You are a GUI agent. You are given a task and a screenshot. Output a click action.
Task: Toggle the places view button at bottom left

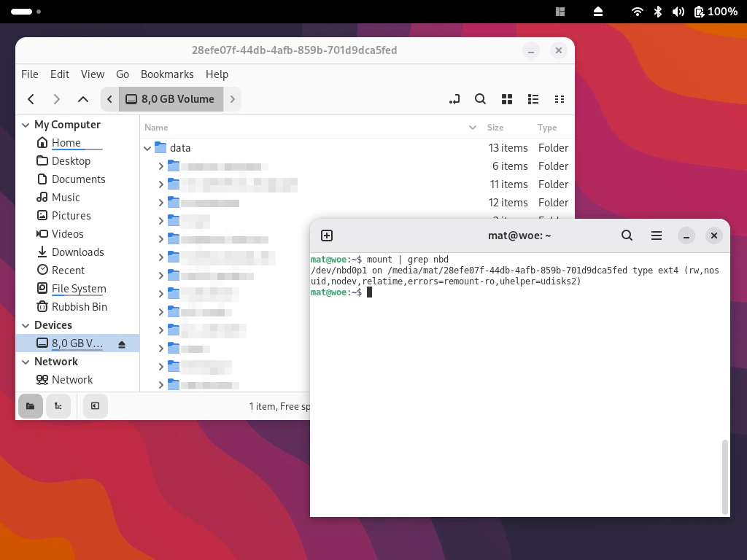click(x=30, y=406)
